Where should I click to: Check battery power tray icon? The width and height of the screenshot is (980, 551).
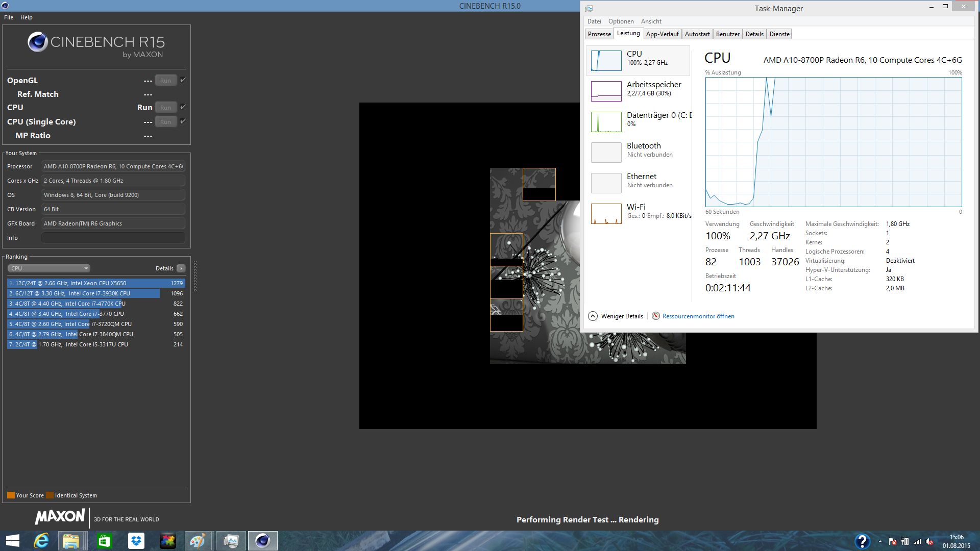(905, 541)
